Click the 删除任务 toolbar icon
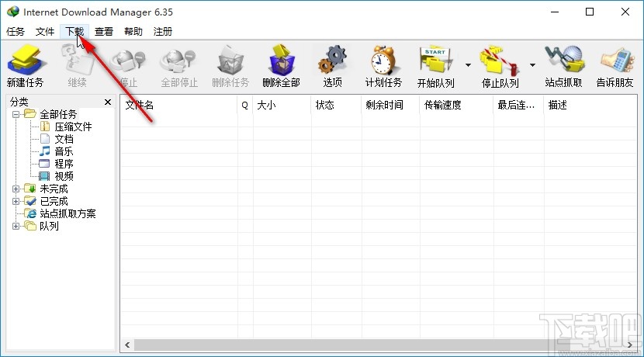644x357 pixels. (230, 66)
